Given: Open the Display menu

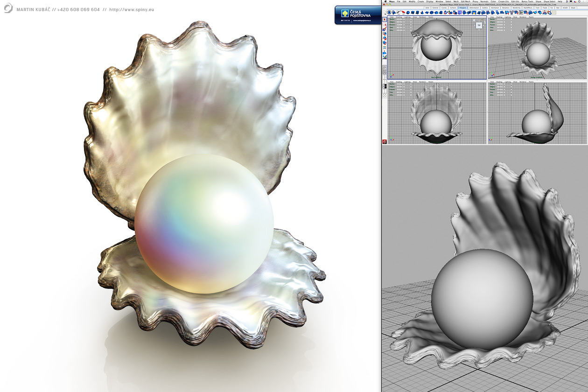Looking at the screenshot, I should coord(430,1).
